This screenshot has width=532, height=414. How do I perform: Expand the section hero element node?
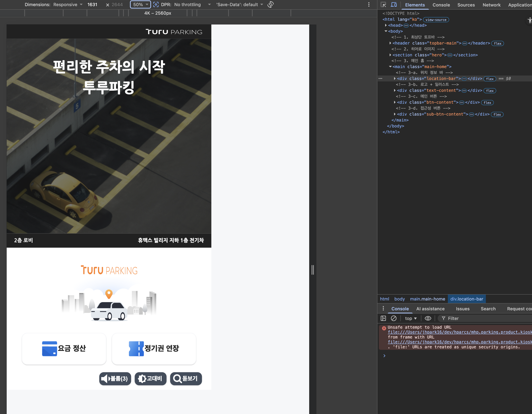[390, 55]
